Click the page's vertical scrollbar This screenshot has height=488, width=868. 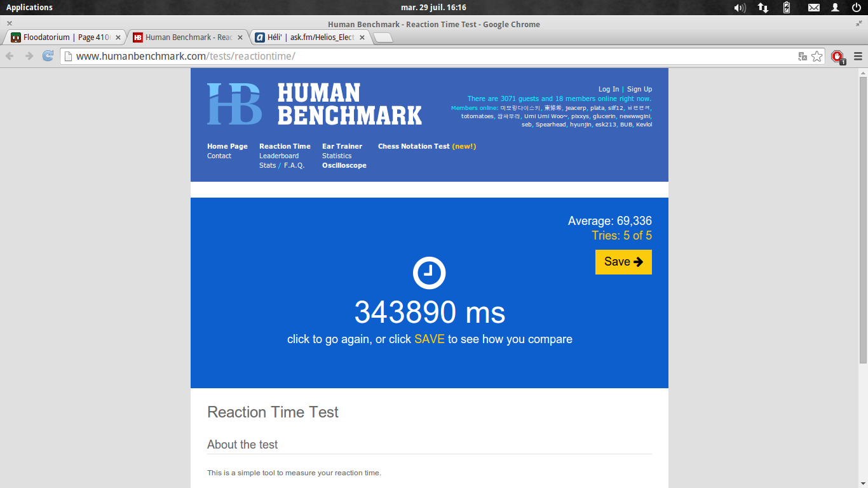(x=863, y=216)
